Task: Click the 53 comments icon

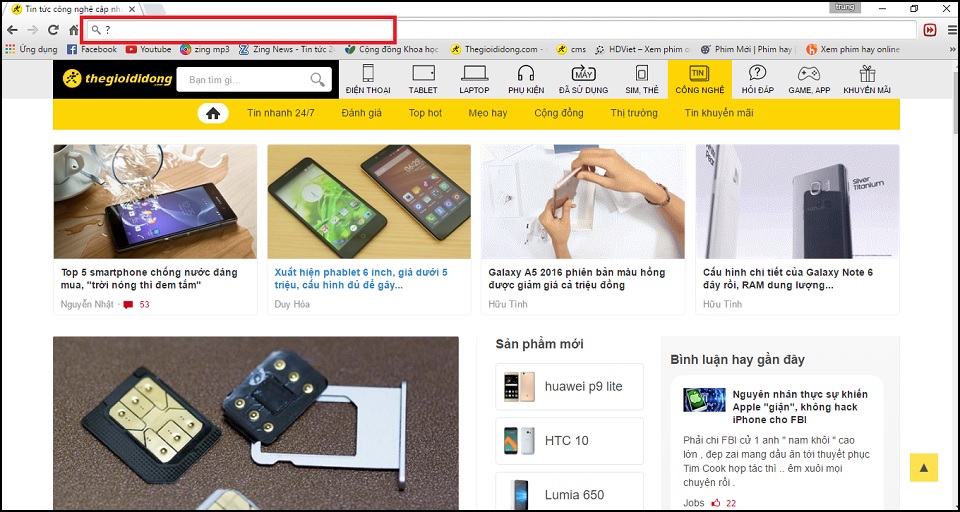Action: (128, 304)
